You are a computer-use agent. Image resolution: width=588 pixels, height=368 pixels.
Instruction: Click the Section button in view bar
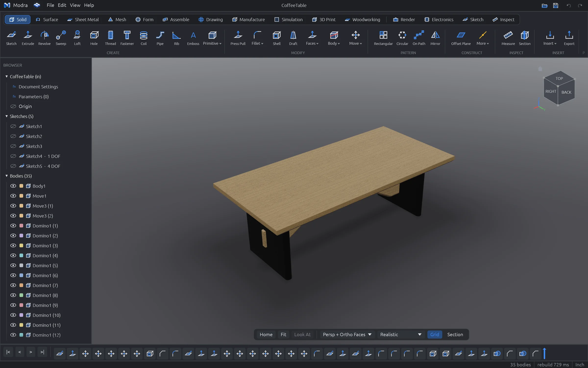coord(455,334)
